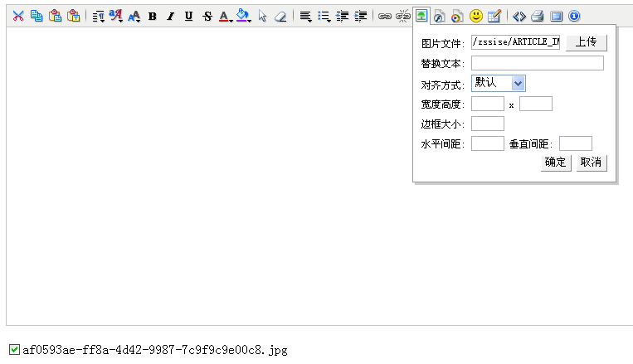Click the Cut scissors icon

18,16
